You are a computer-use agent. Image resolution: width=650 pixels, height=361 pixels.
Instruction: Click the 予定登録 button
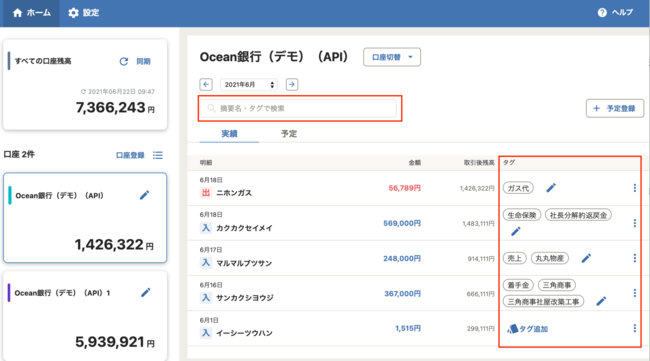[615, 109]
